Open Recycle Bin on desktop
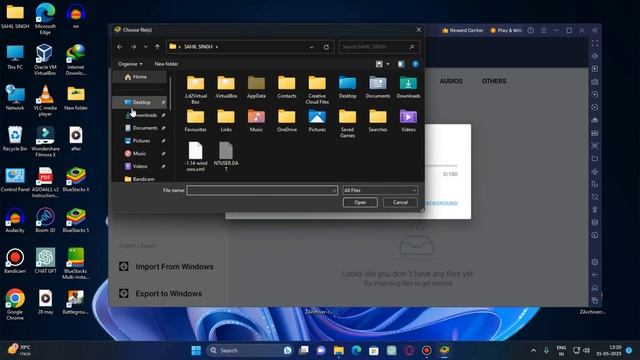Image resolution: width=640 pixels, height=360 pixels. coord(15,139)
